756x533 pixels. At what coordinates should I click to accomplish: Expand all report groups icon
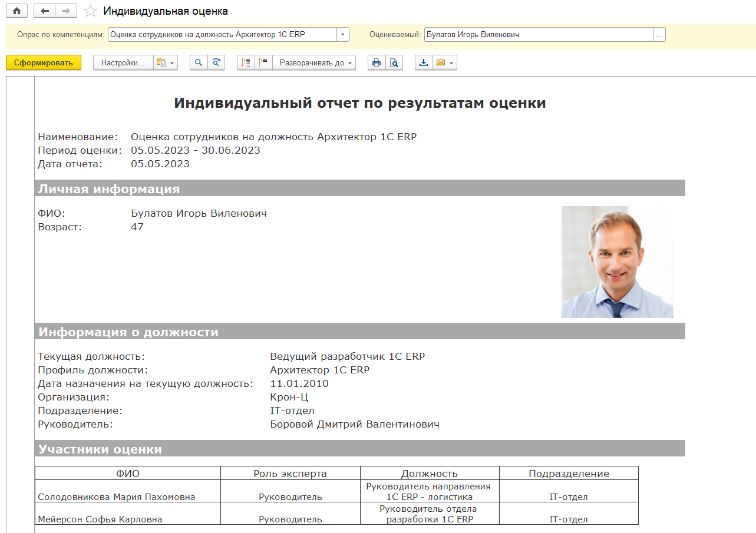[246, 62]
